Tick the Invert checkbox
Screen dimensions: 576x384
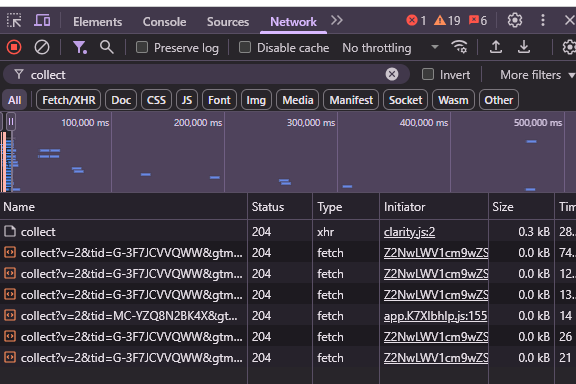point(428,74)
